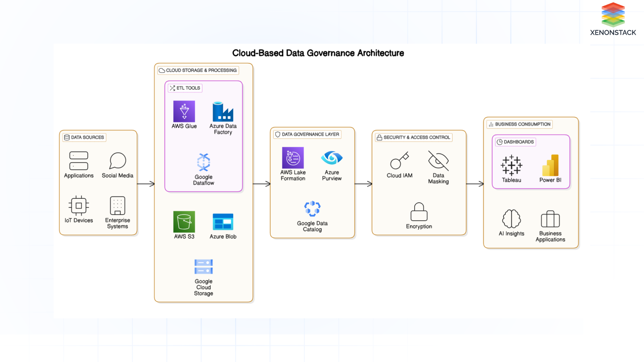This screenshot has width=644, height=362.
Task: Click the Enterprise Systems text label
Action: [117, 223]
